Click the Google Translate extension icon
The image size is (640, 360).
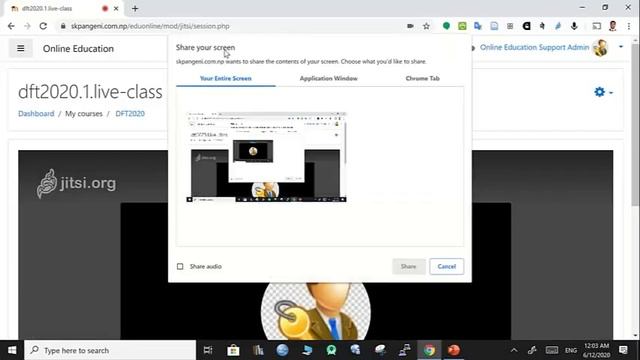coord(478,26)
